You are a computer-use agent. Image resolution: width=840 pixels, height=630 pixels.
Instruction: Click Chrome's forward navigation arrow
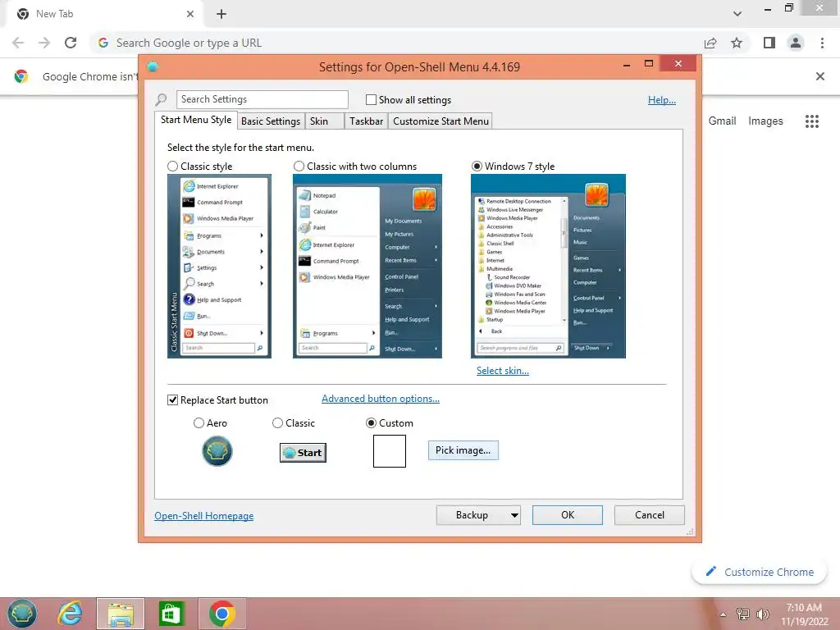tap(44, 43)
